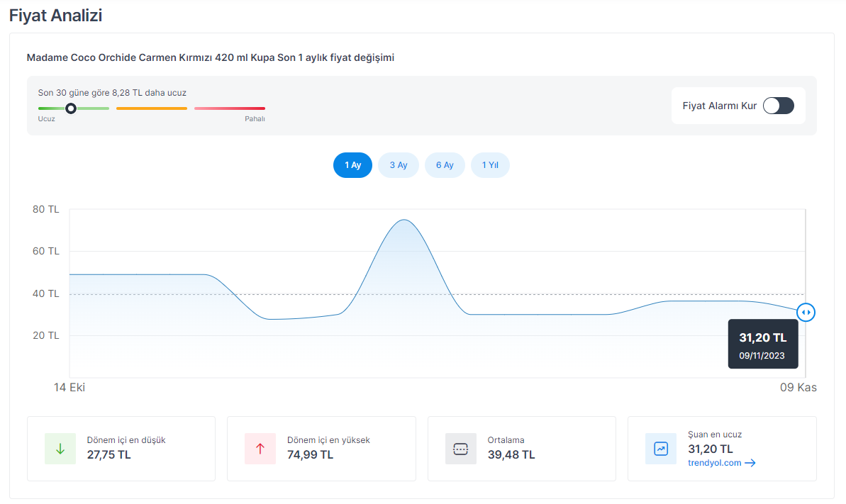Click the red up-arrow highest price icon
Image resolution: width=846 pixels, height=504 pixels.
click(x=260, y=449)
